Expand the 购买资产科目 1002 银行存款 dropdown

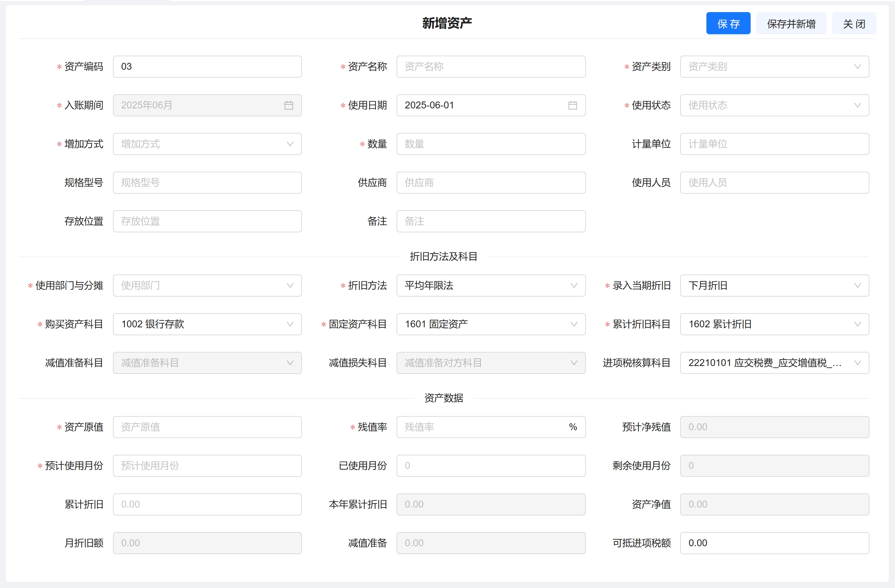pos(207,324)
